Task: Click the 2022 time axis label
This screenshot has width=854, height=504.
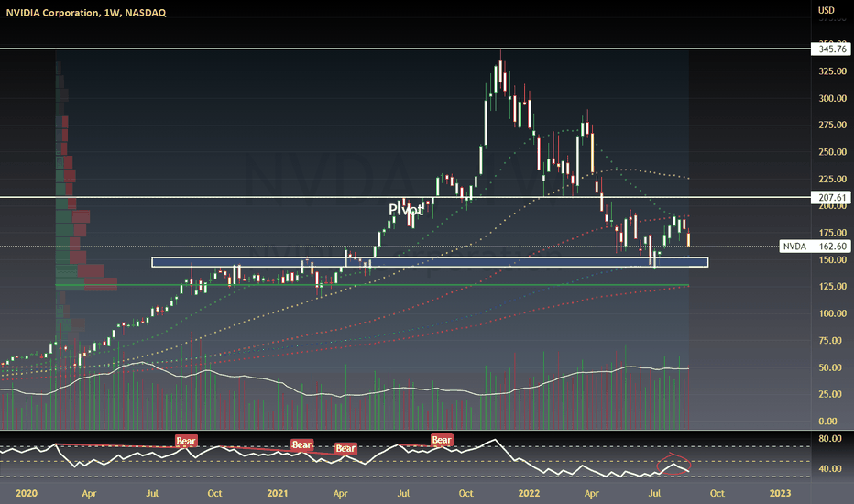Action: (x=529, y=493)
